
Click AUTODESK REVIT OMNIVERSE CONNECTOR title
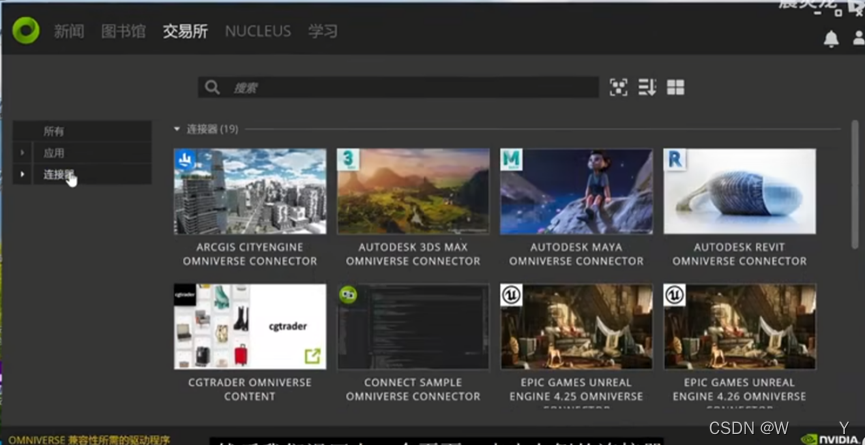coord(740,254)
